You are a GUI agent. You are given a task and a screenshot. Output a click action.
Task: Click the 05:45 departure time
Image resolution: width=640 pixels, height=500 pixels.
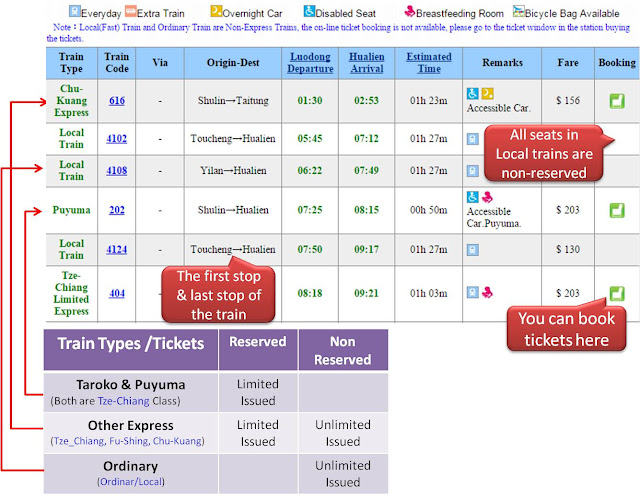pos(310,139)
